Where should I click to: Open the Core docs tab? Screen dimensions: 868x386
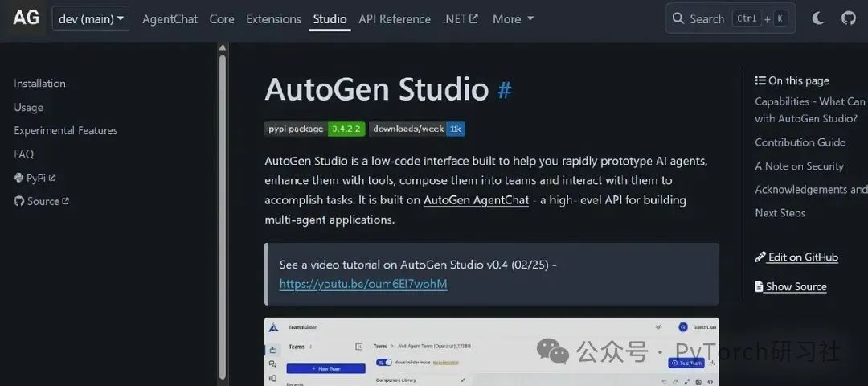coord(222,18)
